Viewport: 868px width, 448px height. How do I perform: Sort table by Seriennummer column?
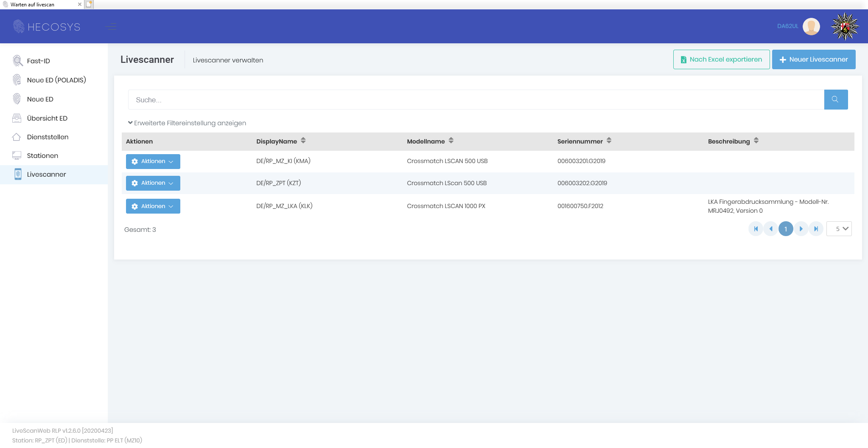(609, 141)
